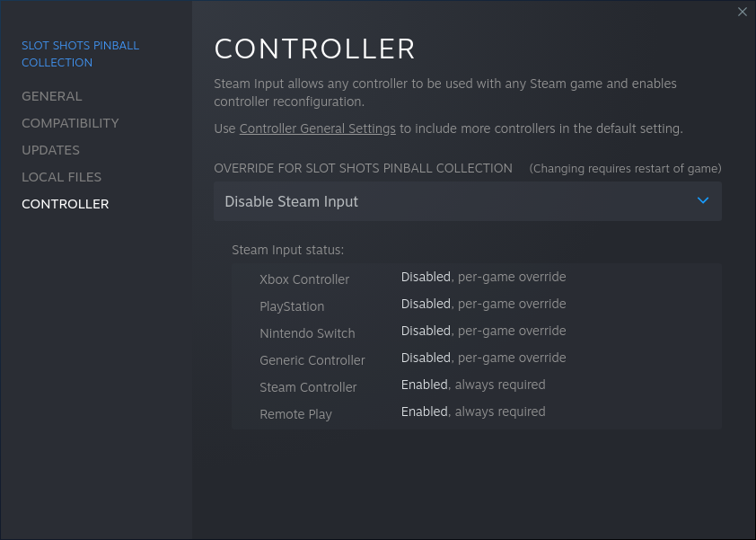The width and height of the screenshot is (756, 540).
Task: Click the Steam Controller status entry
Action: point(476,385)
